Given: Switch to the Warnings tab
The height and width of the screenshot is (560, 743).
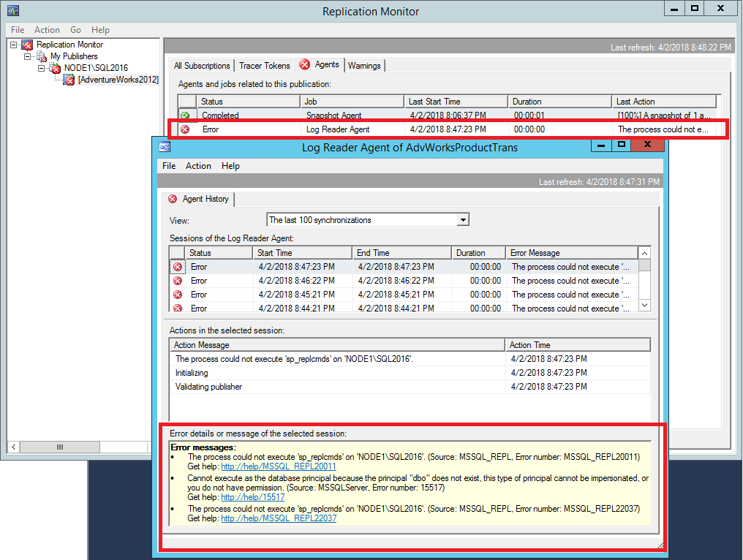Looking at the screenshot, I should (364, 66).
